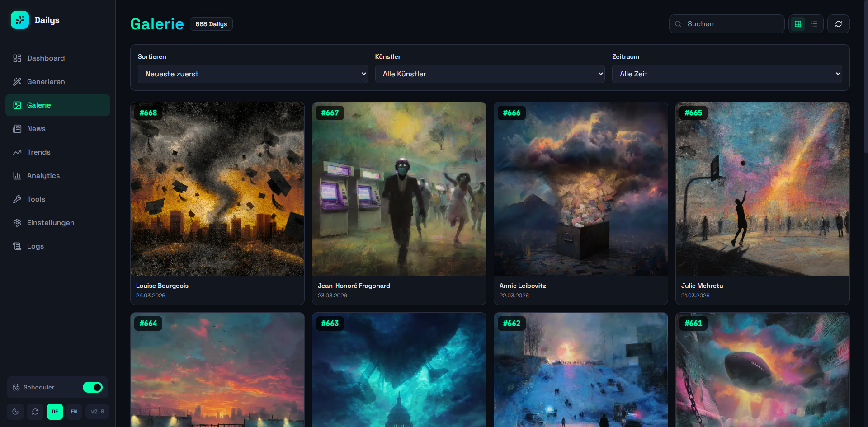Viewport: 868px width, 427px height.
Task: Switch to grid view layout
Action: tap(798, 24)
